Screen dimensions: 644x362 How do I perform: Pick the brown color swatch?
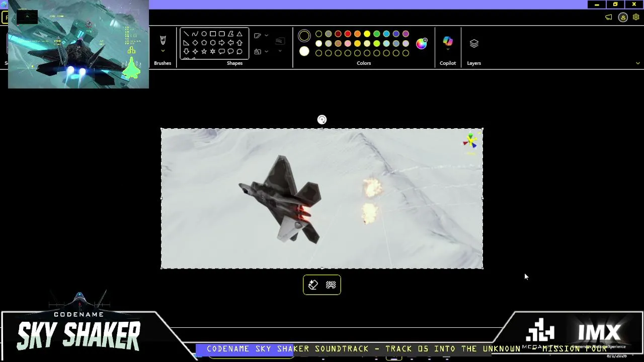pyautogui.click(x=338, y=44)
